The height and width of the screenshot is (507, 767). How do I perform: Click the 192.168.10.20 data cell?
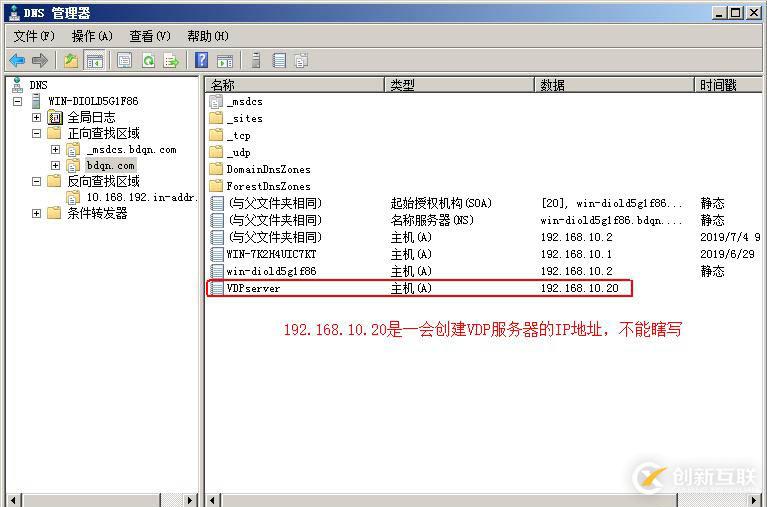580,288
